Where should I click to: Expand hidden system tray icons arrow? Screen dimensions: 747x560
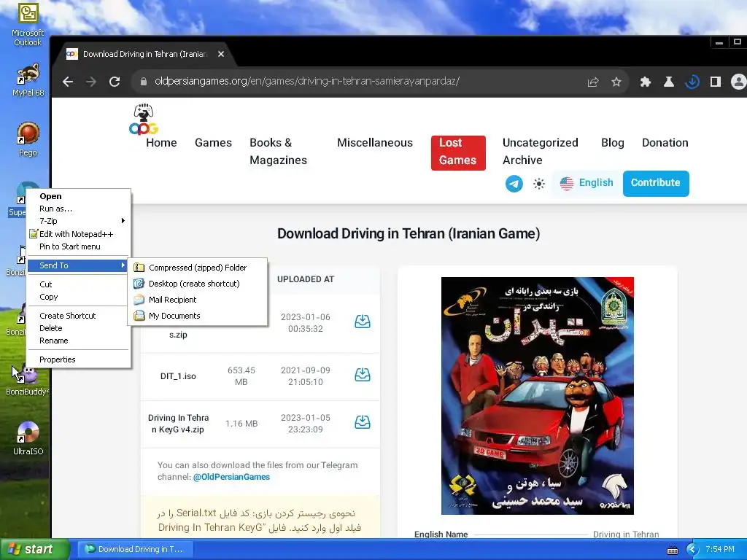pos(692,550)
